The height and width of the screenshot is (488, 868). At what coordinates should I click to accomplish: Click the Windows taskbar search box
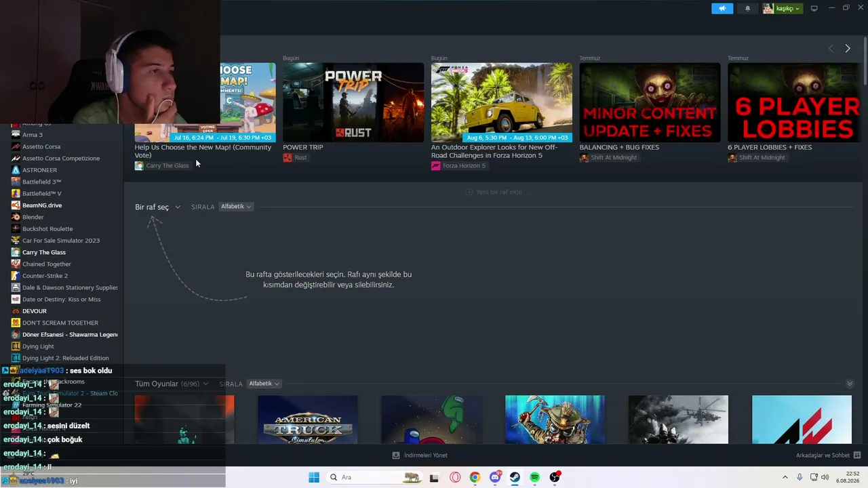[x=373, y=477]
